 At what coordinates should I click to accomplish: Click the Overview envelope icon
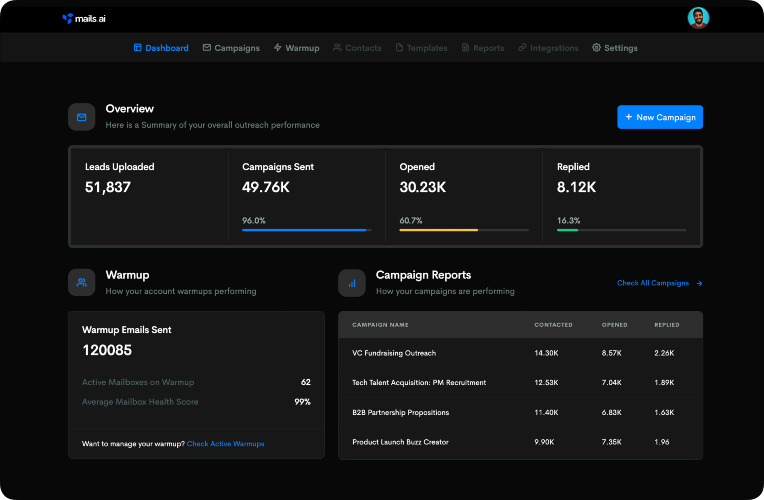click(82, 117)
